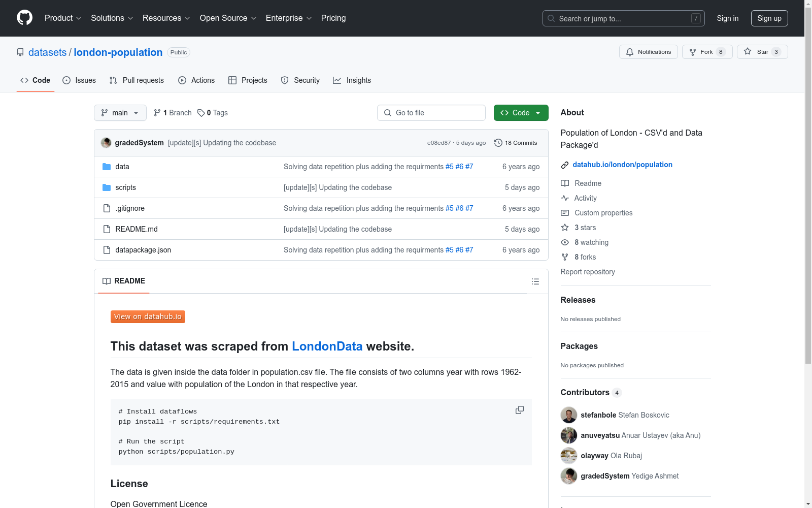This screenshot has width=812, height=508.
Task: Expand the Enterprise menu
Action: [x=289, y=18]
